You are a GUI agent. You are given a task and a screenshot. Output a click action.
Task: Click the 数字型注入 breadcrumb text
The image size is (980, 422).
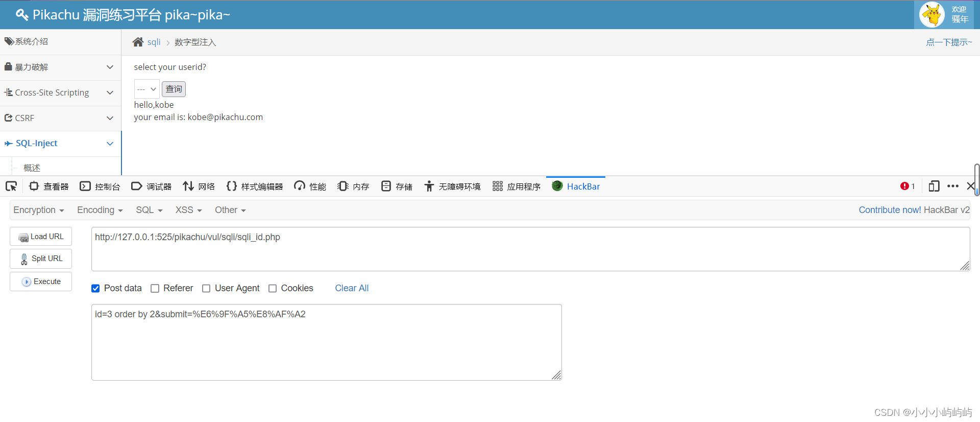(195, 42)
